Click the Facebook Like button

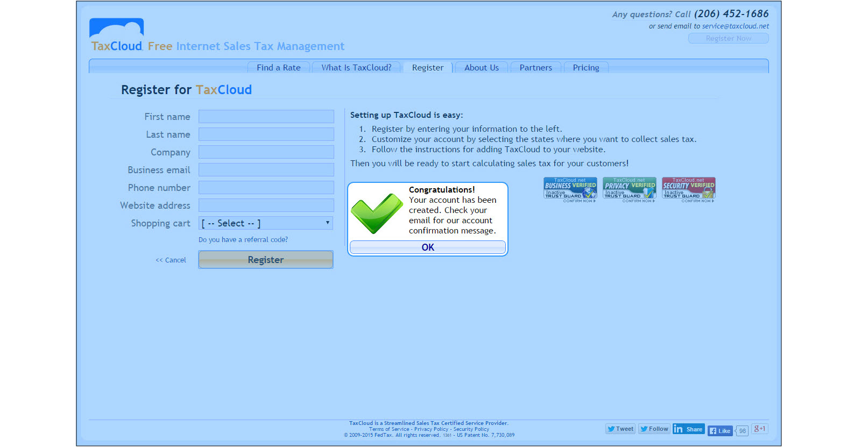click(x=720, y=431)
